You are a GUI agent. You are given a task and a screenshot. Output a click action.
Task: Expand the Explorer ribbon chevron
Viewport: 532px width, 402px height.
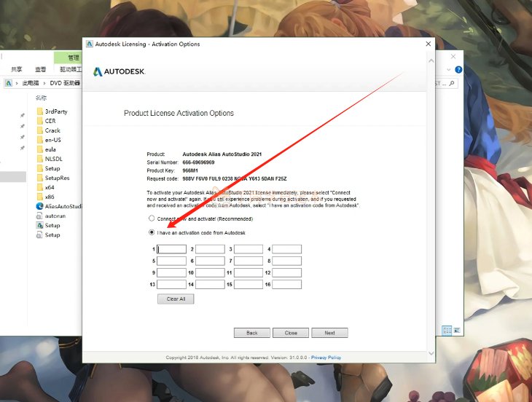pos(448,70)
